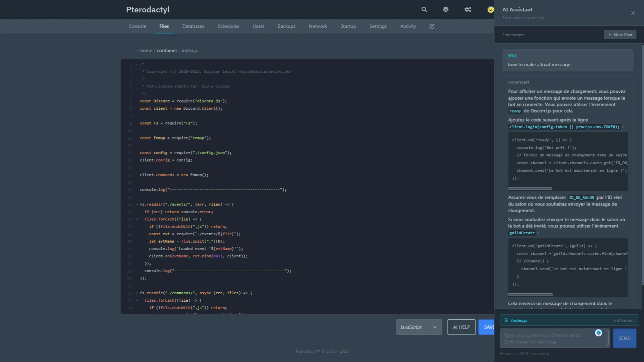The height and width of the screenshot is (362, 644).
Task: Collapse the comment fold arrow on line 1
Action: click(137, 64)
